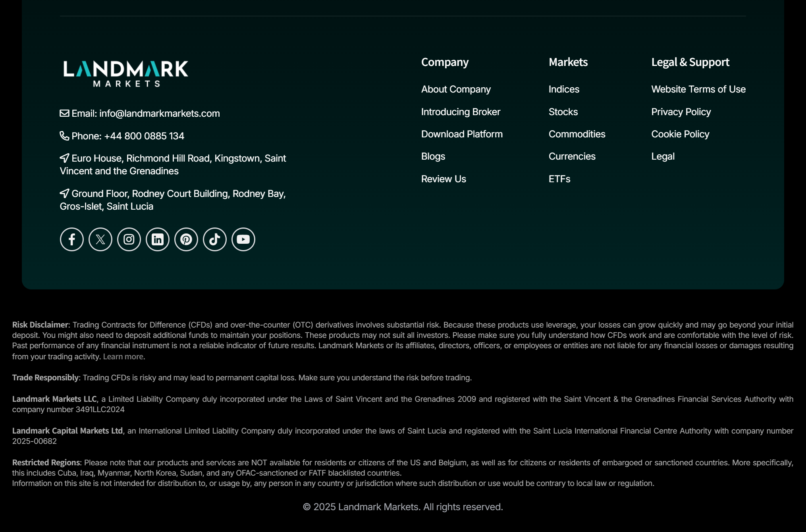Go to Introducing Broker page
This screenshot has width=806, height=532.
pyautogui.click(x=461, y=112)
